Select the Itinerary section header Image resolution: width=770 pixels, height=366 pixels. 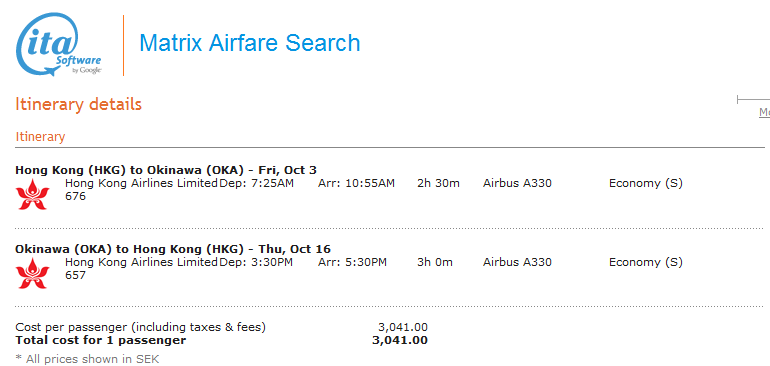click(x=40, y=137)
